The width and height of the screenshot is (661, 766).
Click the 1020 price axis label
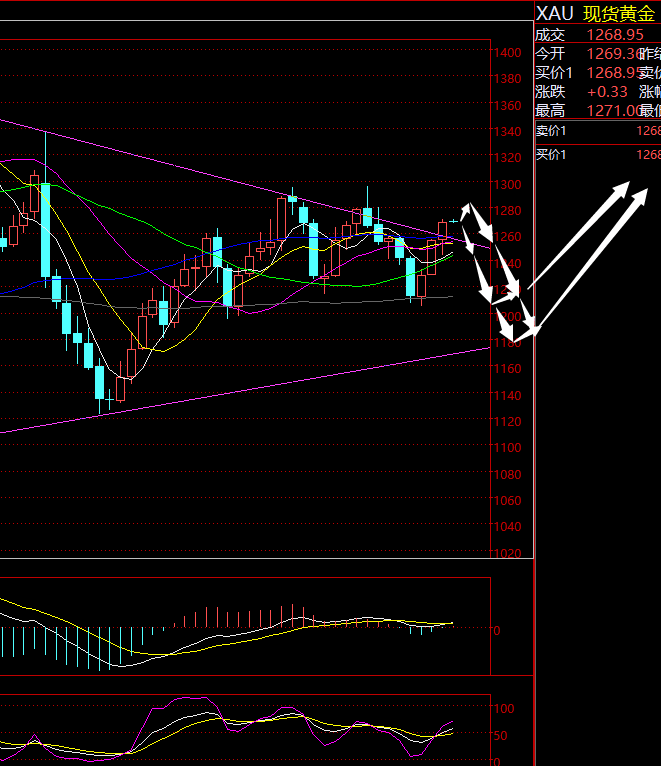tap(507, 553)
